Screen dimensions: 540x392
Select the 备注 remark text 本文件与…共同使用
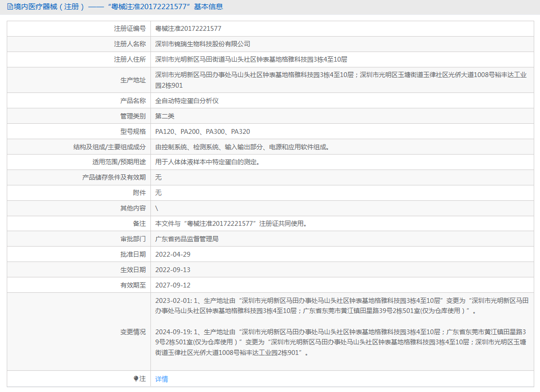point(231,223)
